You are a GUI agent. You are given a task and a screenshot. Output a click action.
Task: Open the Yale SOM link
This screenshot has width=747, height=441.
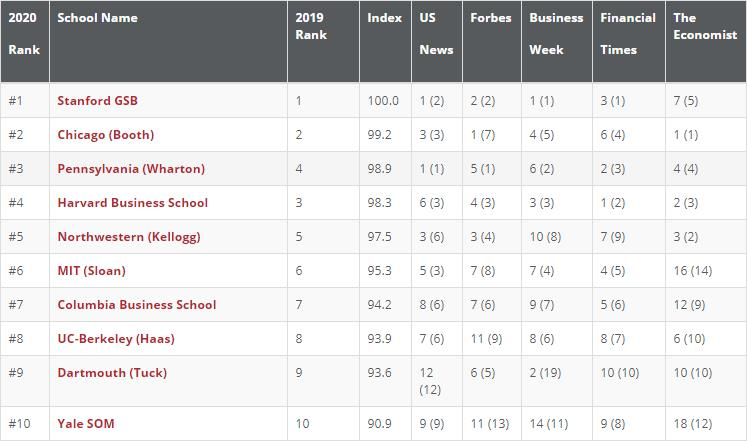tap(86, 423)
